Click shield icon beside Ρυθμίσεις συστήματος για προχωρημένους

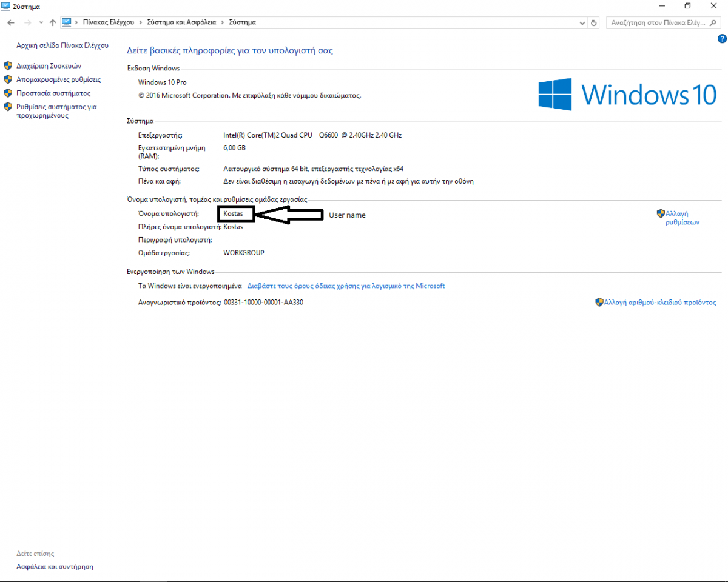point(8,107)
